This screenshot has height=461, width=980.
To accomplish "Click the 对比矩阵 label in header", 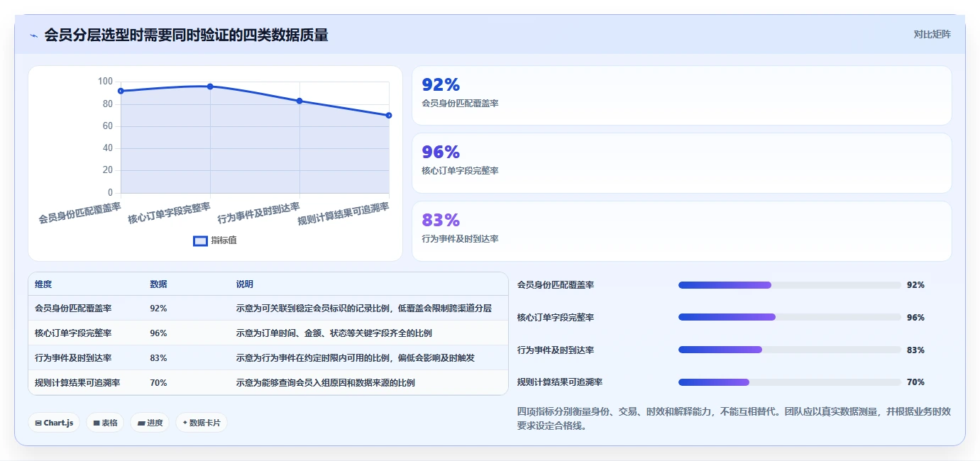I will 932,34.
